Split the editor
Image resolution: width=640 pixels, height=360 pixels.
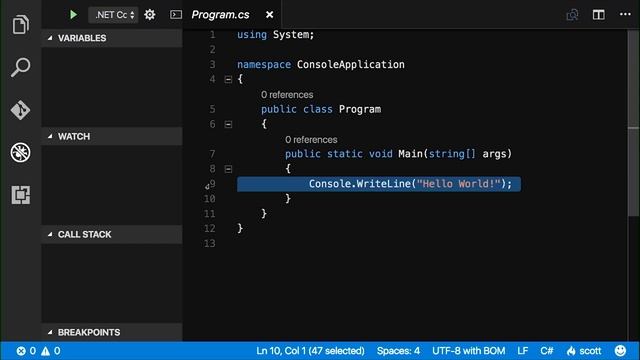coord(598,15)
